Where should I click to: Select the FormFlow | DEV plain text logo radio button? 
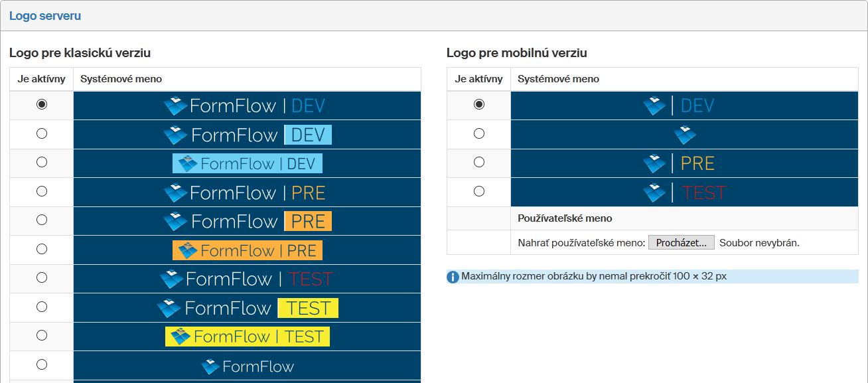point(42,105)
